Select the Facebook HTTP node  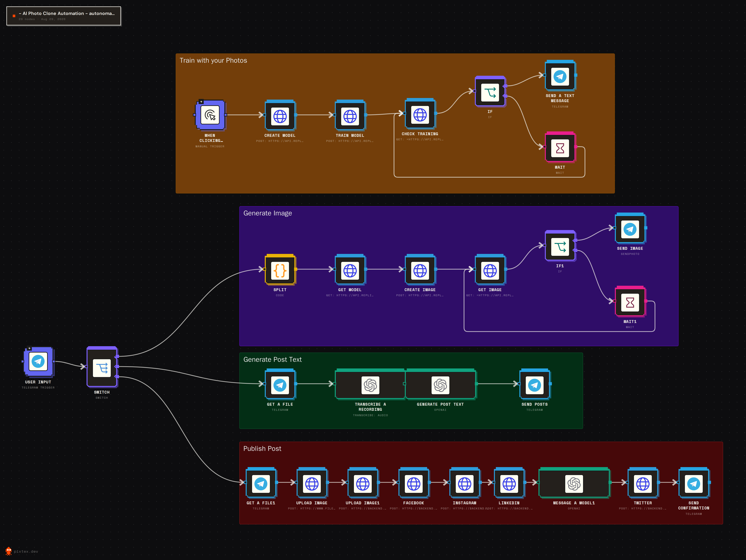tap(413, 483)
